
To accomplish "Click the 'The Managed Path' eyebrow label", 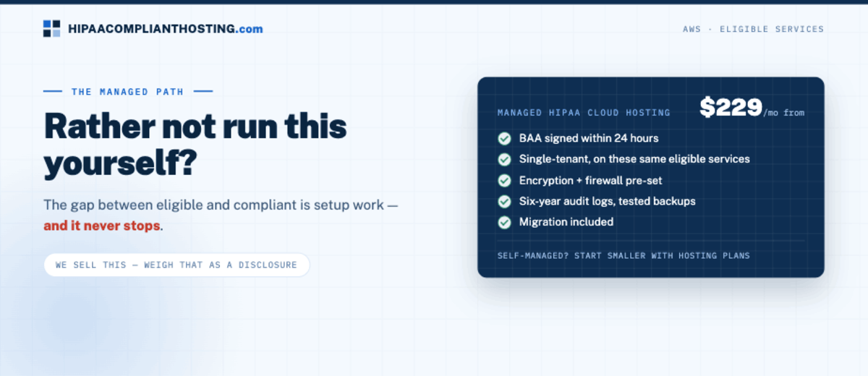I will click(x=127, y=92).
